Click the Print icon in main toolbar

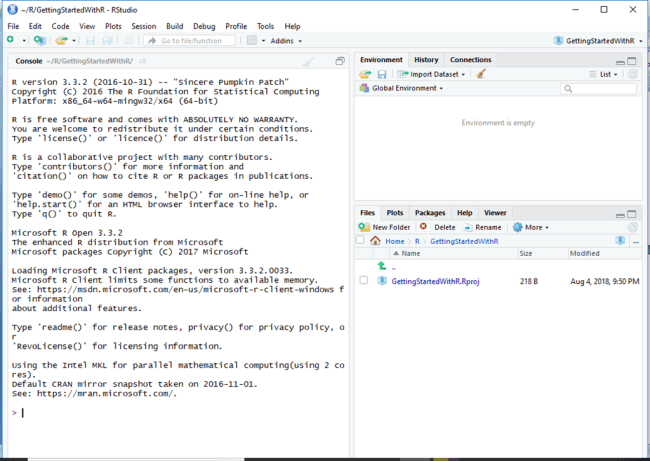click(129, 40)
